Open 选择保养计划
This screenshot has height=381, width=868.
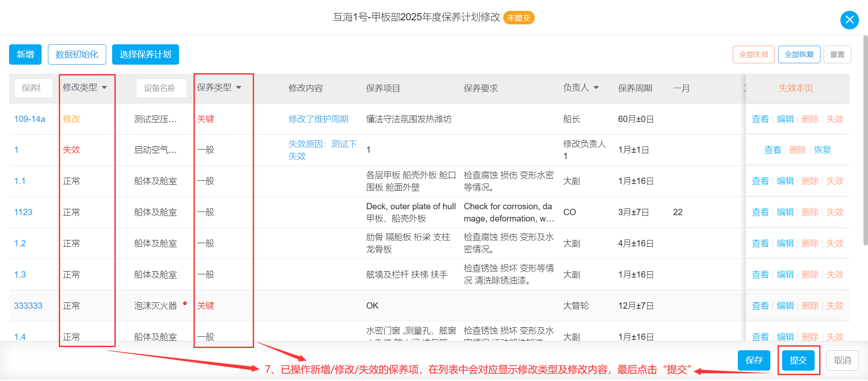pos(146,55)
